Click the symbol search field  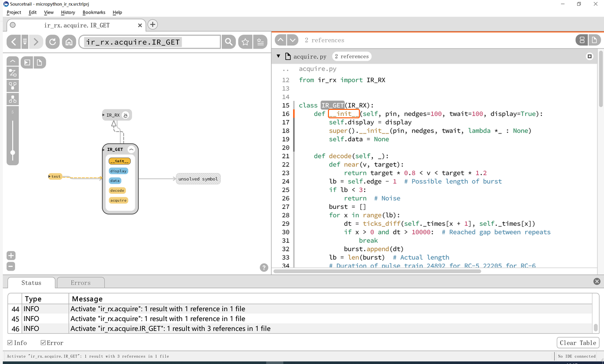point(150,42)
